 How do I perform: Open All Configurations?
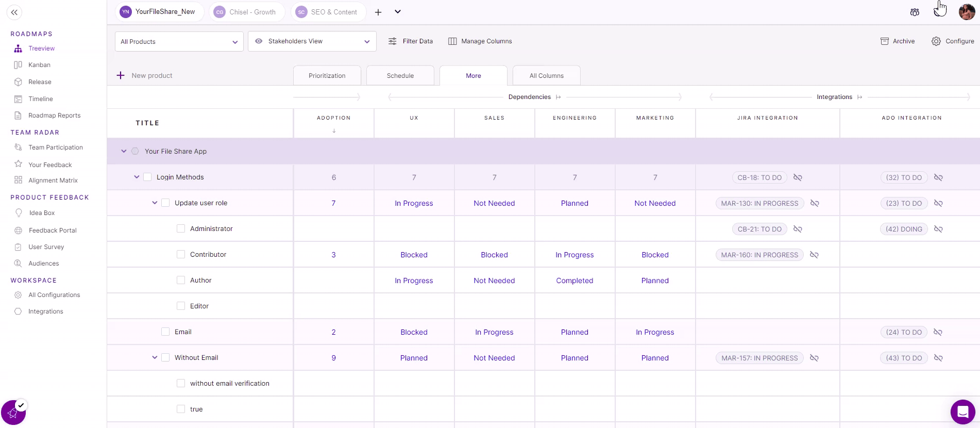pyautogui.click(x=54, y=295)
